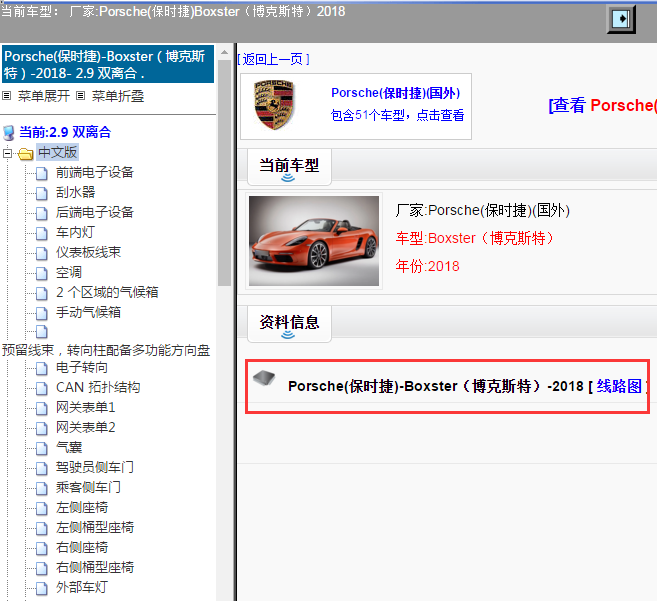The width and height of the screenshot is (657, 601).
Task: Open the 线路图 link
Action: coord(619,386)
